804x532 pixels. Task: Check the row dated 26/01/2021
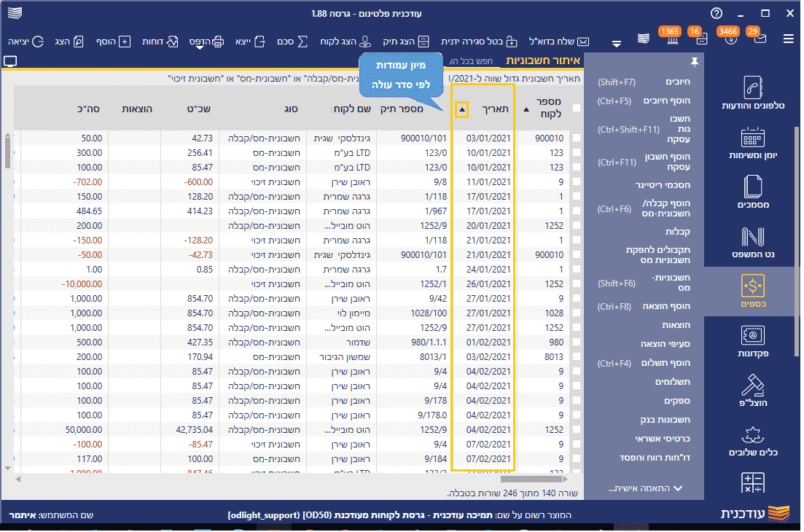[577, 283]
